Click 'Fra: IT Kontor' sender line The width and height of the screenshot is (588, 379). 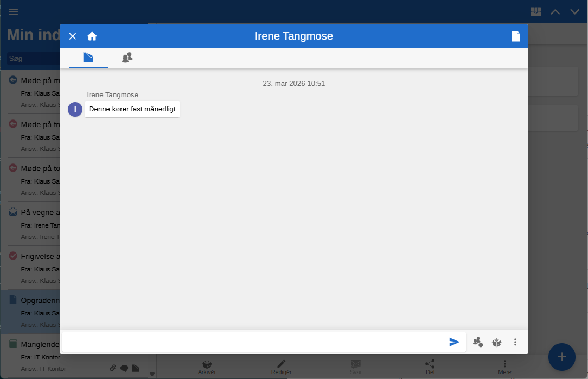pos(41,357)
